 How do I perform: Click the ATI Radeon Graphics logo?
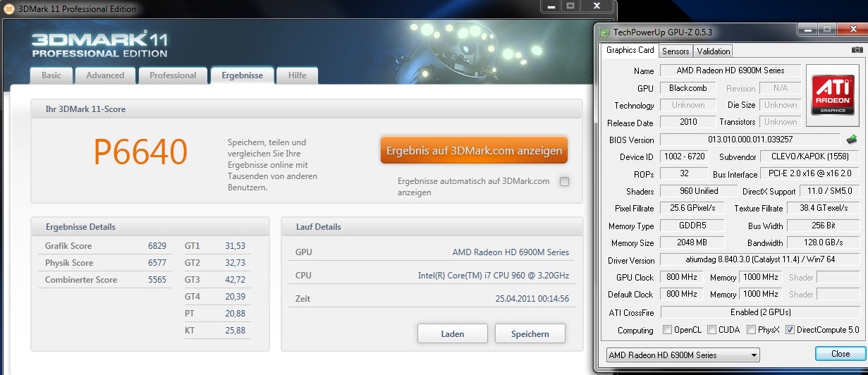click(833, 95)
